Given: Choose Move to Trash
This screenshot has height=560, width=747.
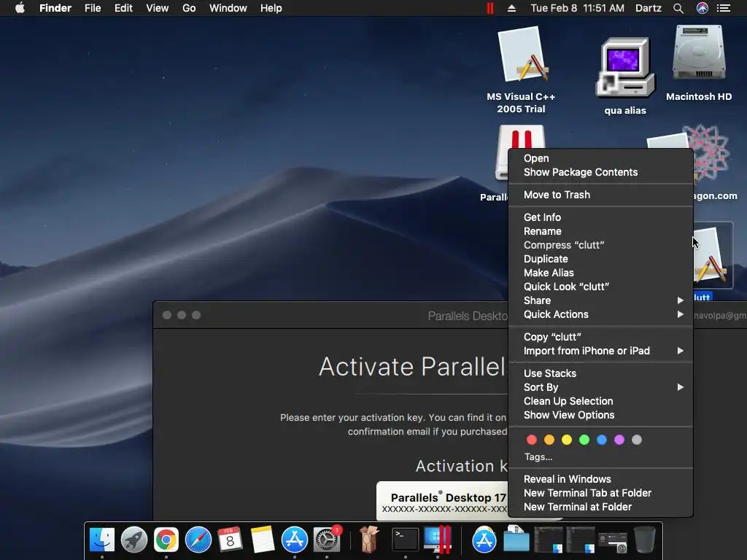Looking at the screenshot, I should 601,195.
